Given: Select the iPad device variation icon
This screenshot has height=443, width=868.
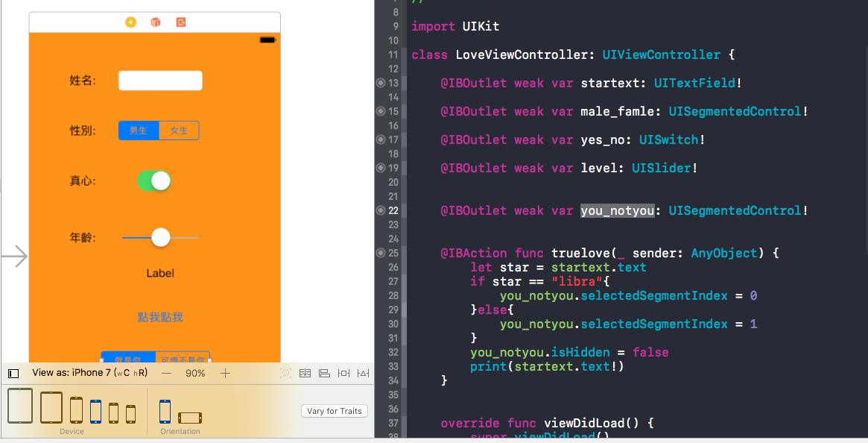Looking at the screenshot, I should 20,406.
